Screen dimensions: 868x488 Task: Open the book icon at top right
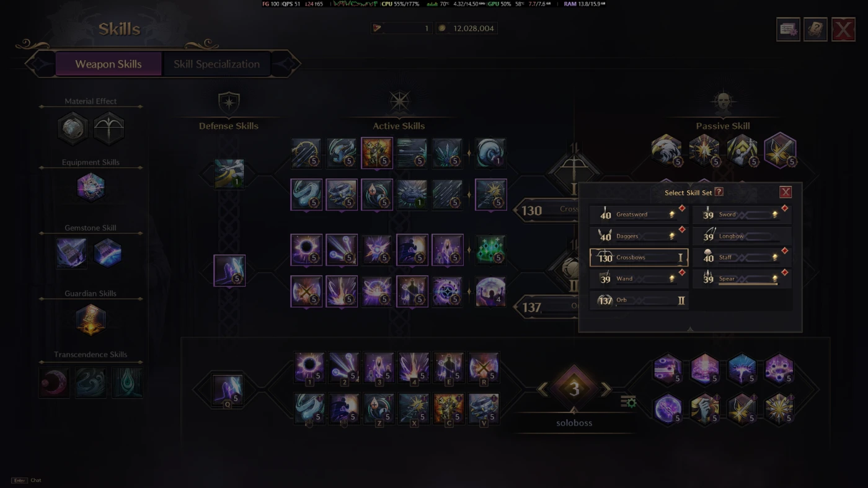(815, 29)
